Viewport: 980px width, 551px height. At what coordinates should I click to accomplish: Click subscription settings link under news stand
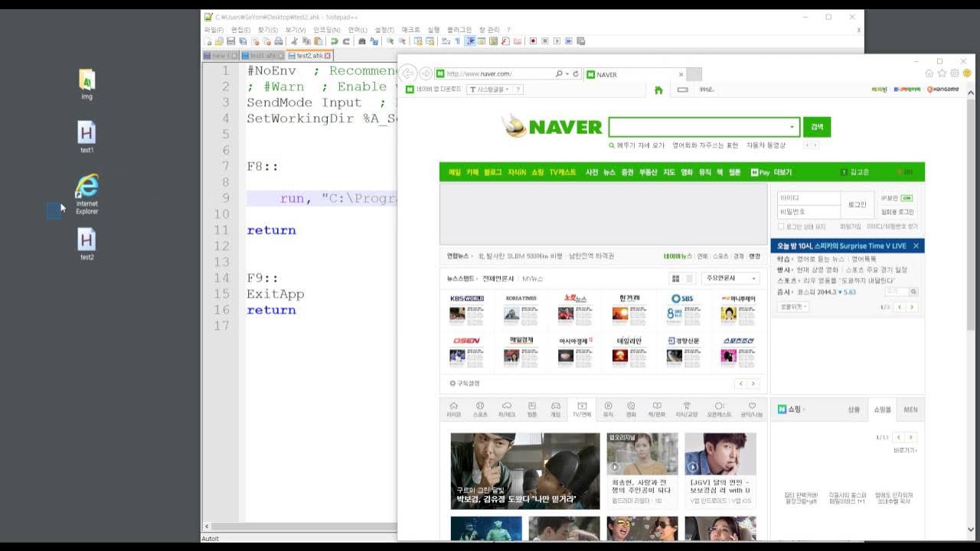pos(465,383)
